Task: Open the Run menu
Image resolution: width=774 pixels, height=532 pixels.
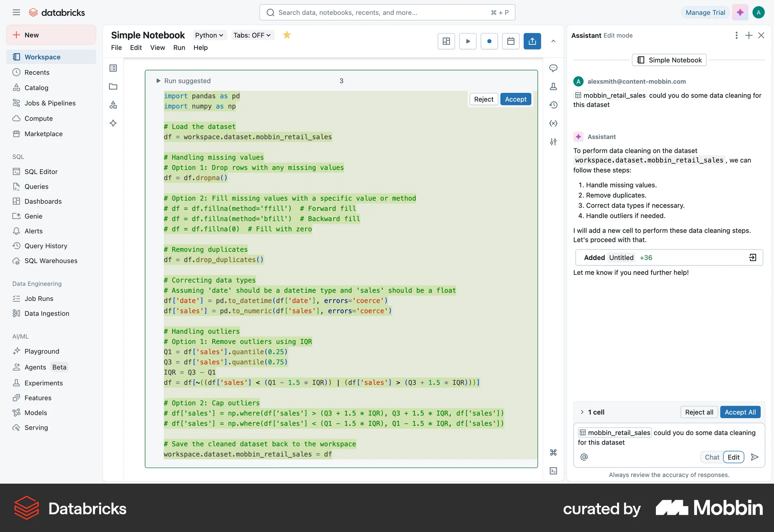Action: click(x=179, y=48)
